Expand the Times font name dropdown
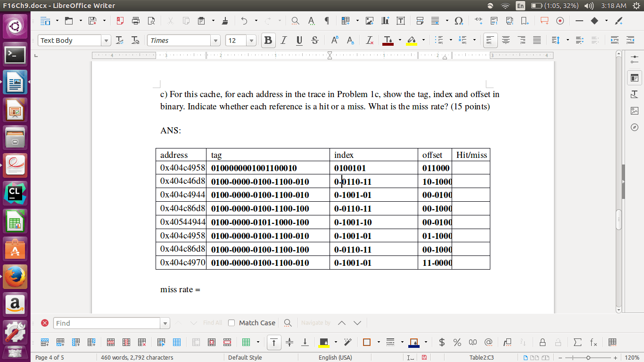Image resolution: width=644 pixels, height=362 pixels. pyautogui.click(x=216, y=41)
